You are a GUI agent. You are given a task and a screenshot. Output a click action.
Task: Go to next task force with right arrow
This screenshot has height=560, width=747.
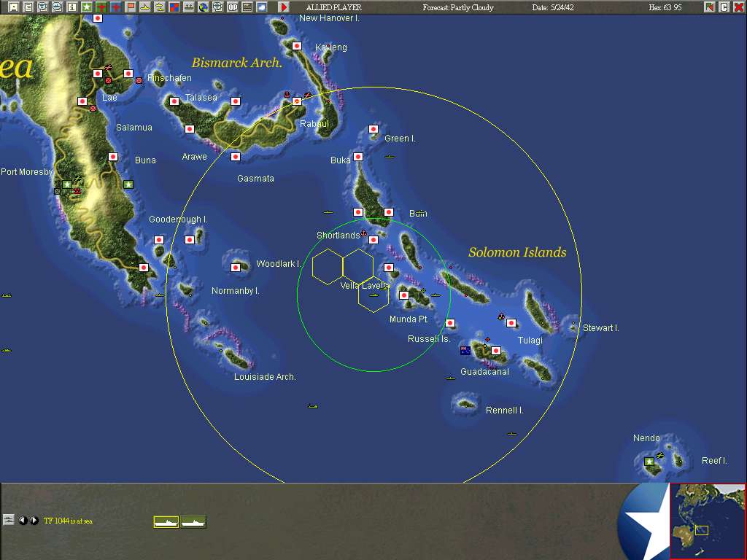pos(34,520)
